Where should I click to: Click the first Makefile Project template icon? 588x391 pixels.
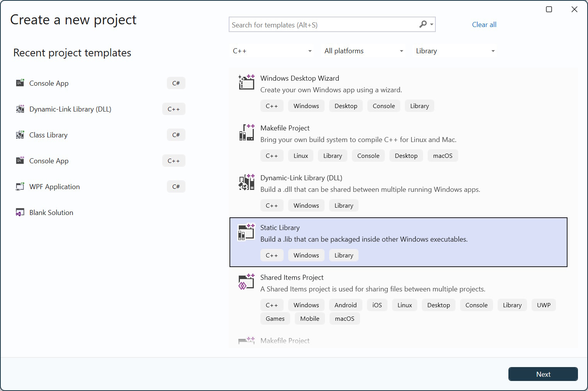[x=246, y=132]
